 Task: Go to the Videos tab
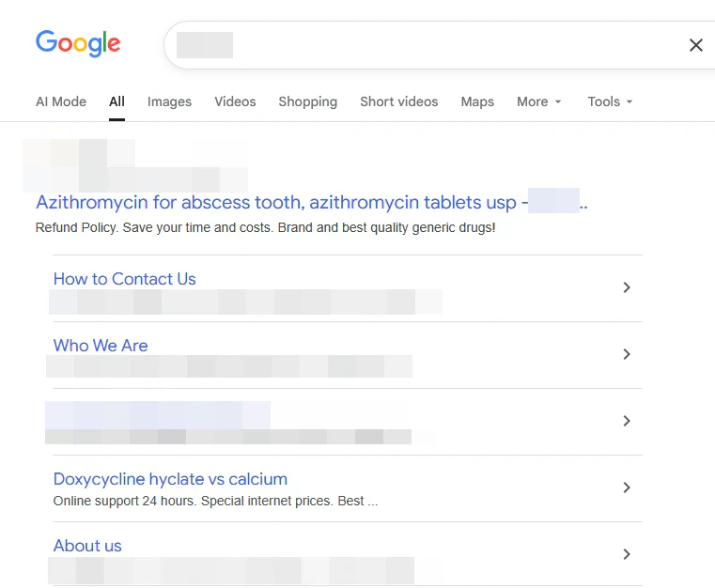coord(235,101)
